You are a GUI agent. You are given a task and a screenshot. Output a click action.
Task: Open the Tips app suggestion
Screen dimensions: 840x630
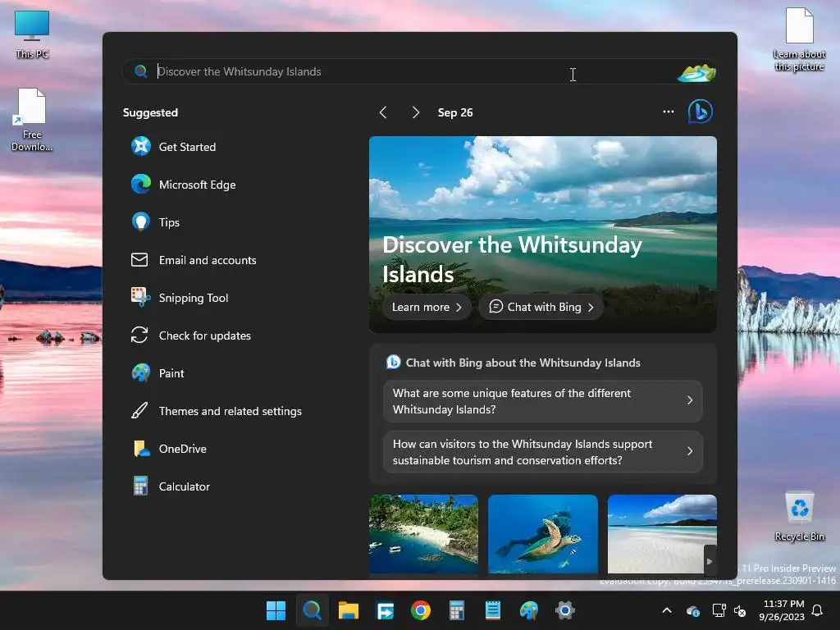[x=155, y=222]
